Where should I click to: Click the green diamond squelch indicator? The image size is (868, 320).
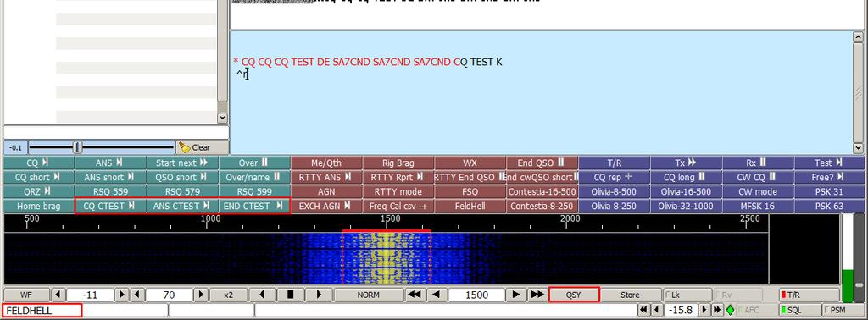point(730,310)
